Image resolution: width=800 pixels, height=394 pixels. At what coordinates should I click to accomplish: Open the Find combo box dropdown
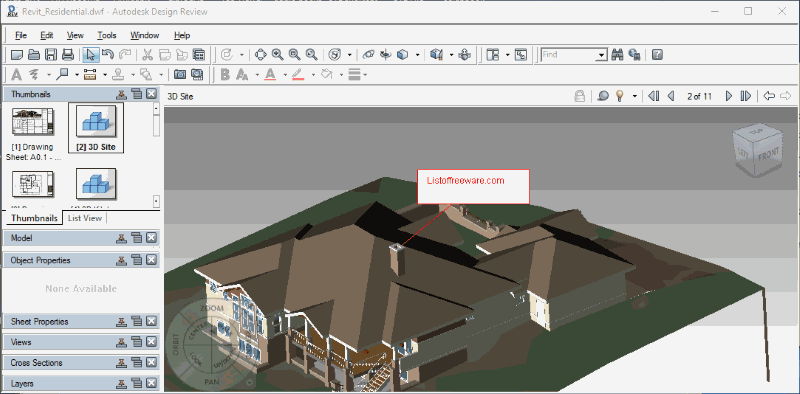click(602, 55)
